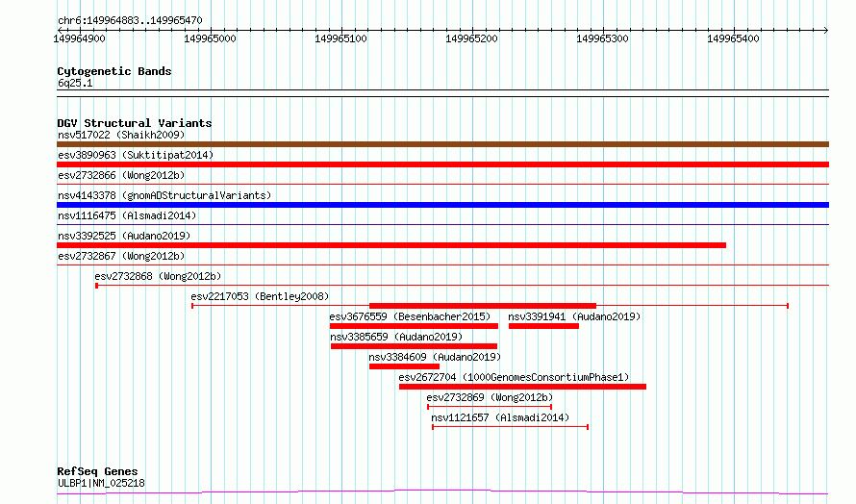Click the red esv2672704 variant bar
856x504 pixels.
(x=522, y=387)
